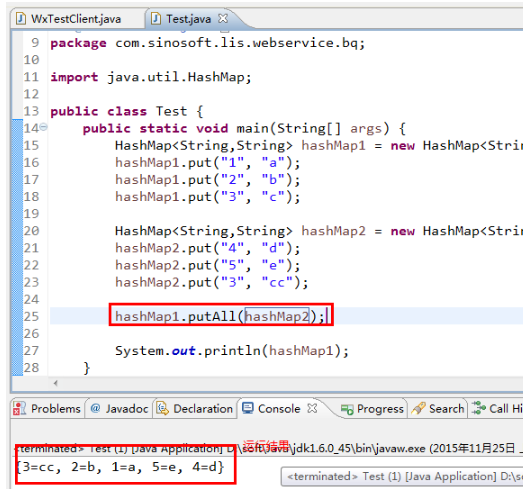This screenshot has width=523, height=489.
Task: Open the Javadoc tab
Action: click(x=119, y=409)
